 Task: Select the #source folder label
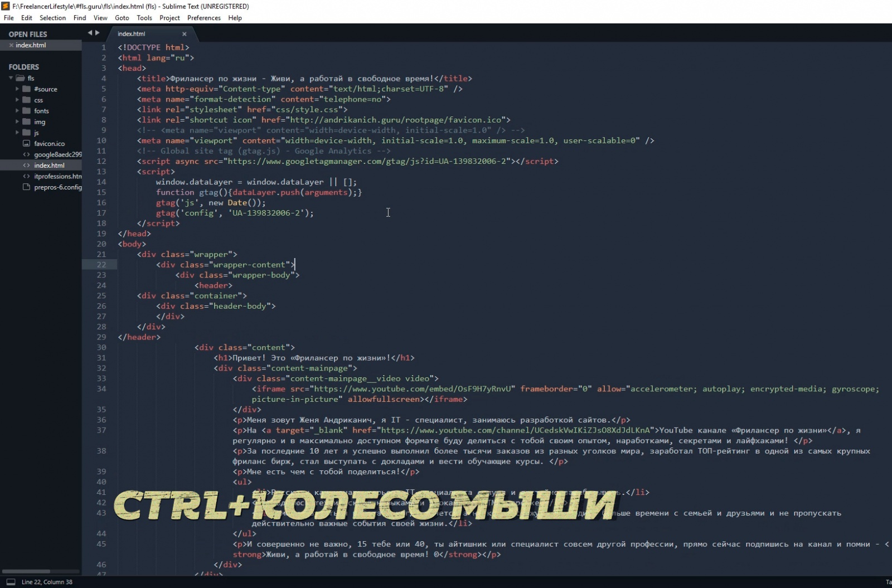(46, 89)
